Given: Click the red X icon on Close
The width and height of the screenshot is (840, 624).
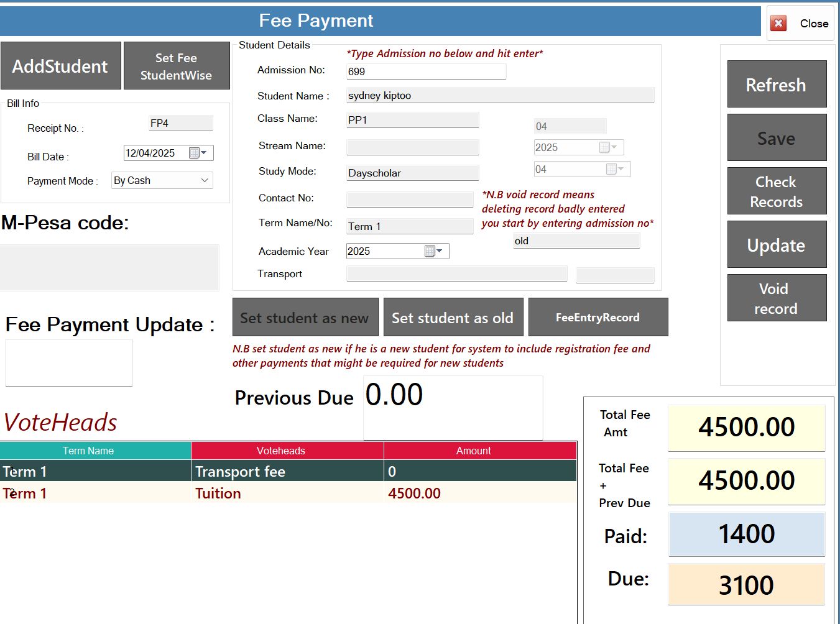Looking at the screenshot, I should tap(778, 23).
